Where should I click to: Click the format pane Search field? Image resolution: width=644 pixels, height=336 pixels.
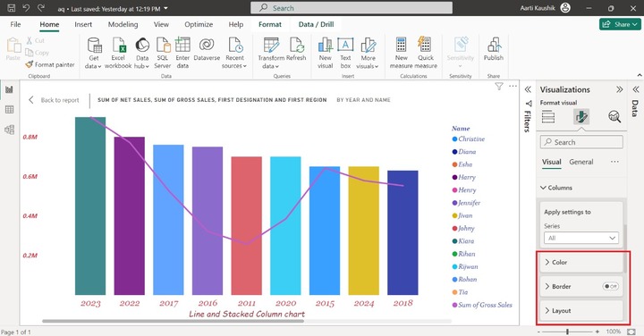pos(581,142)
